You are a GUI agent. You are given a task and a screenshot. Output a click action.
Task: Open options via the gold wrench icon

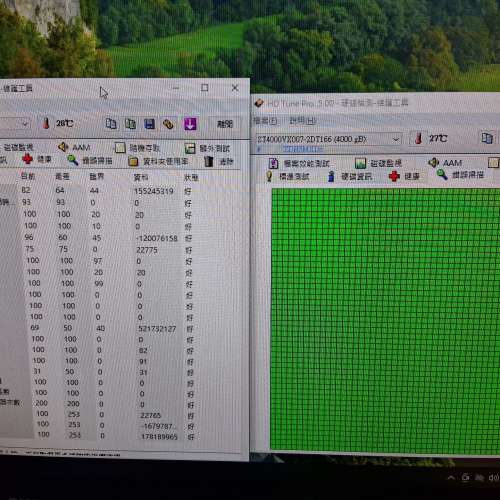pos(168,124)
